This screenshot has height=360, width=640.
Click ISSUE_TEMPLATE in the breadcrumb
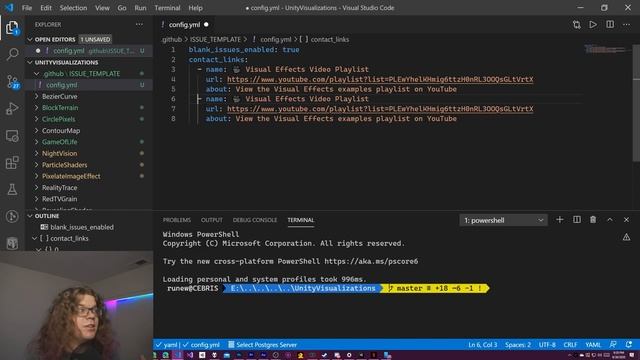coord(215,40)
